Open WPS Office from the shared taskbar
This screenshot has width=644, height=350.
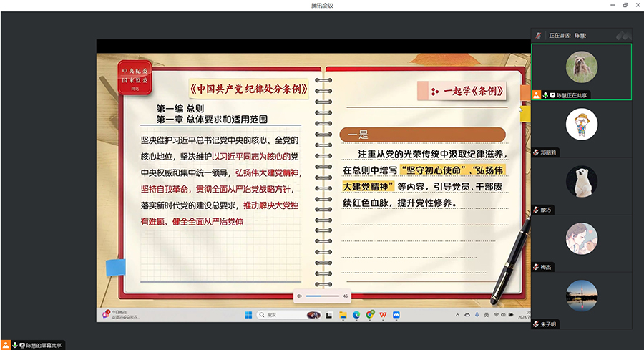[383, 314]
